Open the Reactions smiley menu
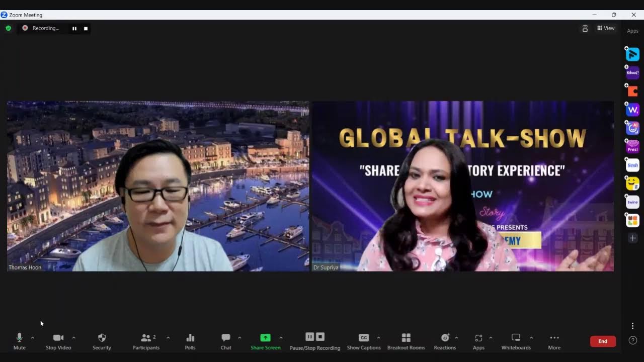This screenshot has width=644, height=362. tap(445, 341)
